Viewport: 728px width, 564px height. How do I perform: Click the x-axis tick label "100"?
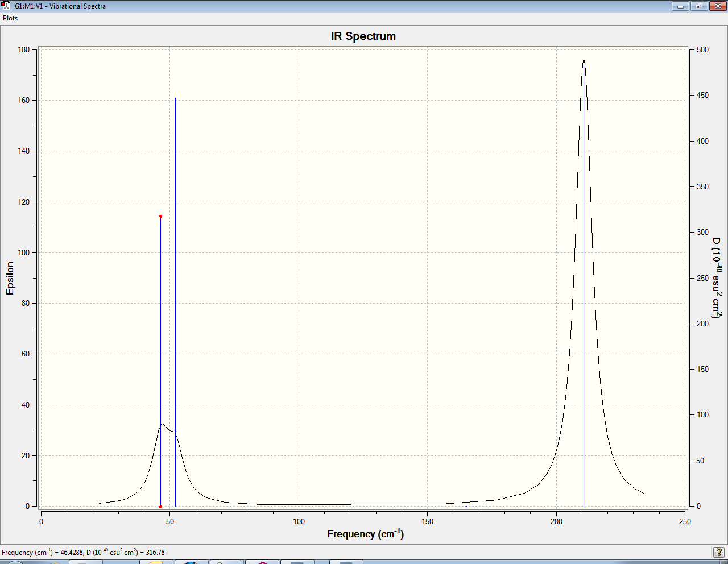[299, 521]
